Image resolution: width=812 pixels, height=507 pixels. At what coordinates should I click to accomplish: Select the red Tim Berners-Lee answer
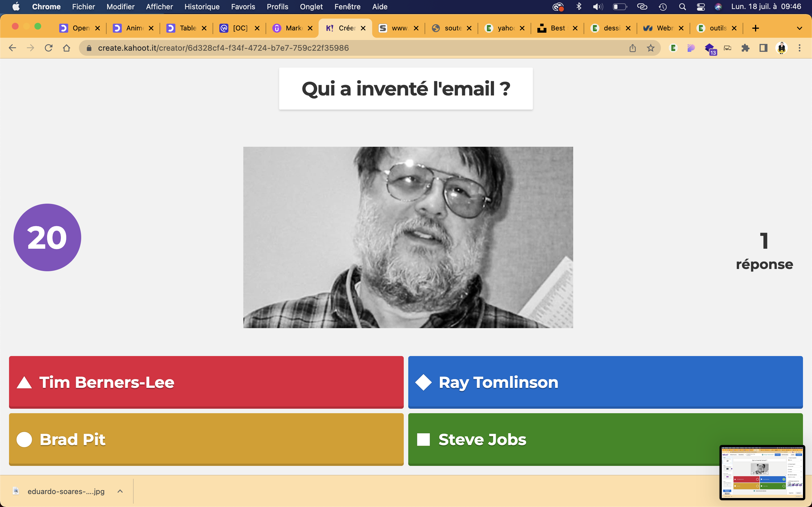click(x=206, y=382)
